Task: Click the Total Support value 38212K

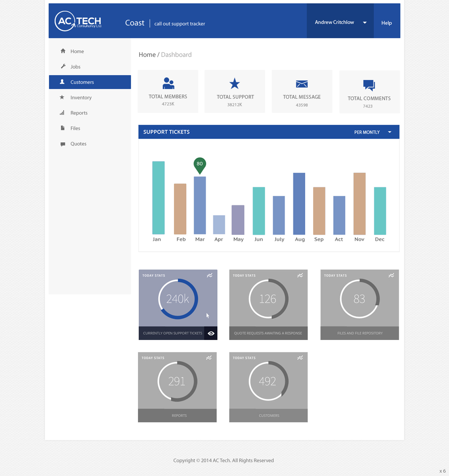Action: pos(235,104)
